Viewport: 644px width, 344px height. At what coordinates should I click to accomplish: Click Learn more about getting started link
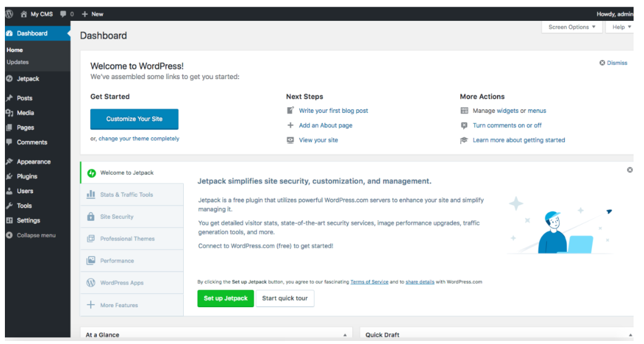(x=519, y=140)
